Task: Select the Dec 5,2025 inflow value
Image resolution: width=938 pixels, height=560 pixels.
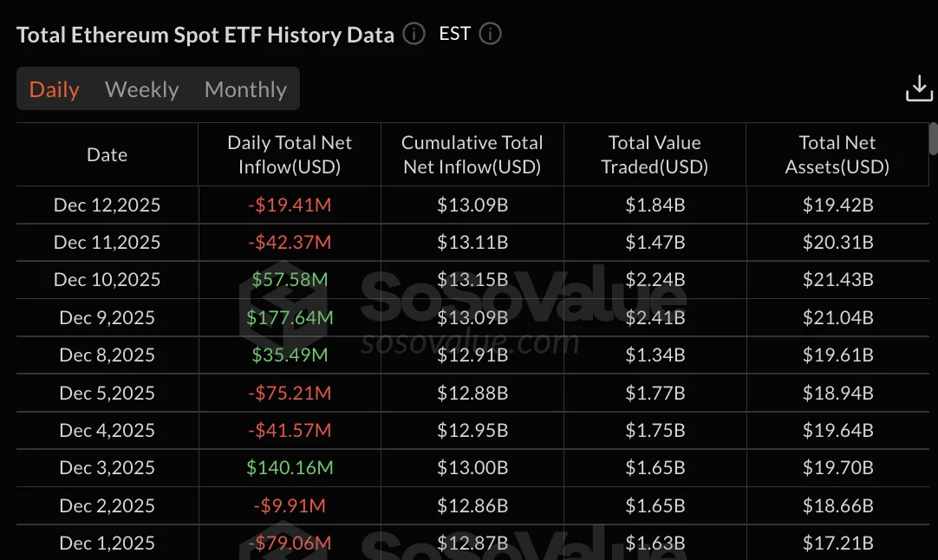Action: click(x=290, y=393)
